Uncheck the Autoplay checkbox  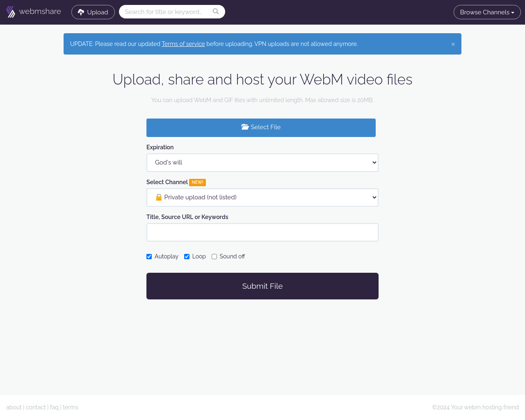point(149,257)
